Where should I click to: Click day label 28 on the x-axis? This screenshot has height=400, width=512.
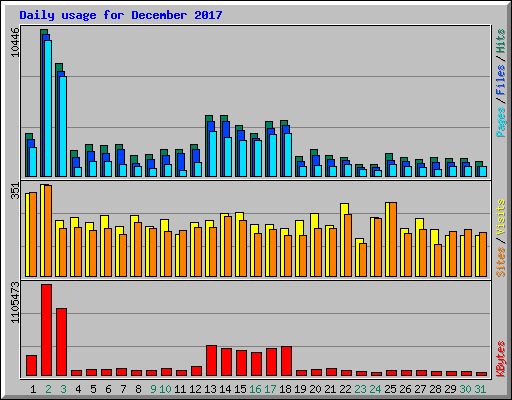[x=435, y=389]
